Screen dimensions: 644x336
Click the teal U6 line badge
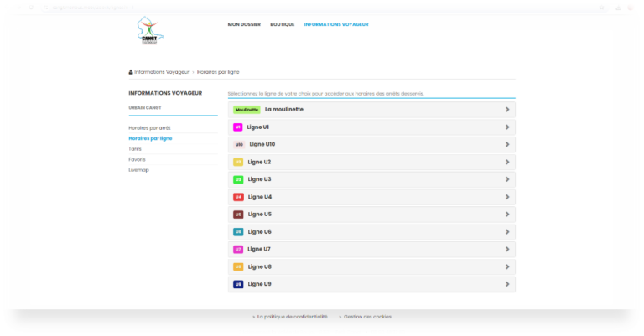(x=238, y=232)
